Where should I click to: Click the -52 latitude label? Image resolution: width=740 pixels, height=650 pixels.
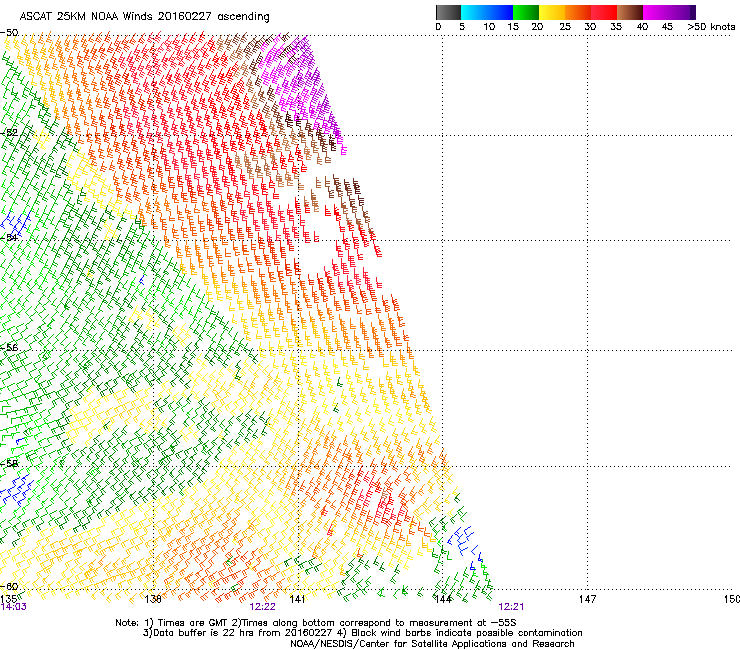9,132
